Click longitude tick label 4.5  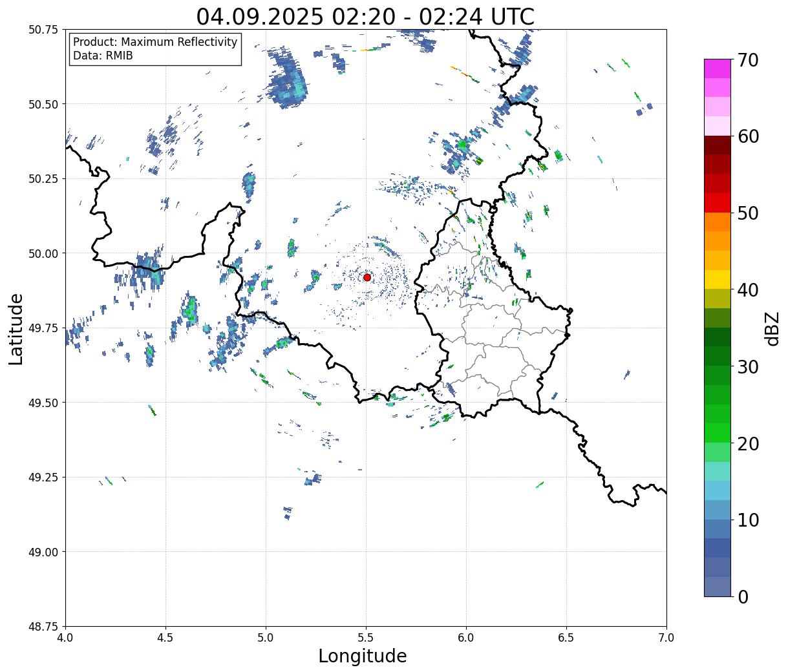click(x=165, y=638)
